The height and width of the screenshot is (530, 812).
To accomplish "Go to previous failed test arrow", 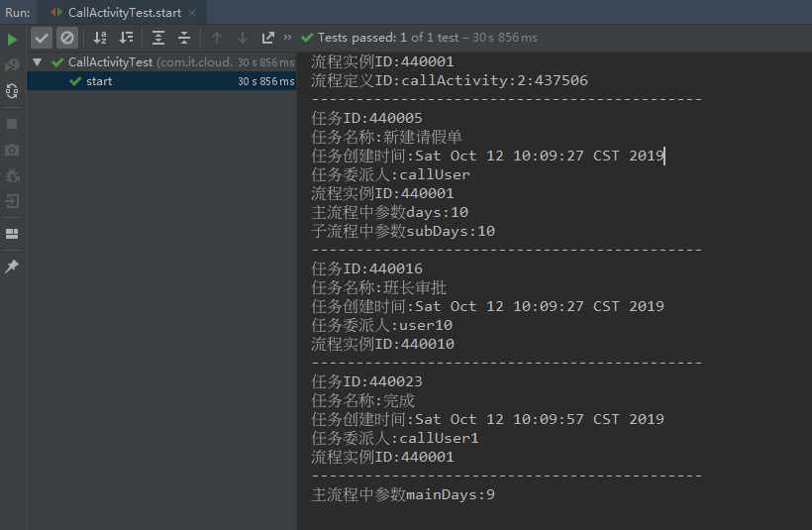I will pyautogui.click(x=217, y=38).
